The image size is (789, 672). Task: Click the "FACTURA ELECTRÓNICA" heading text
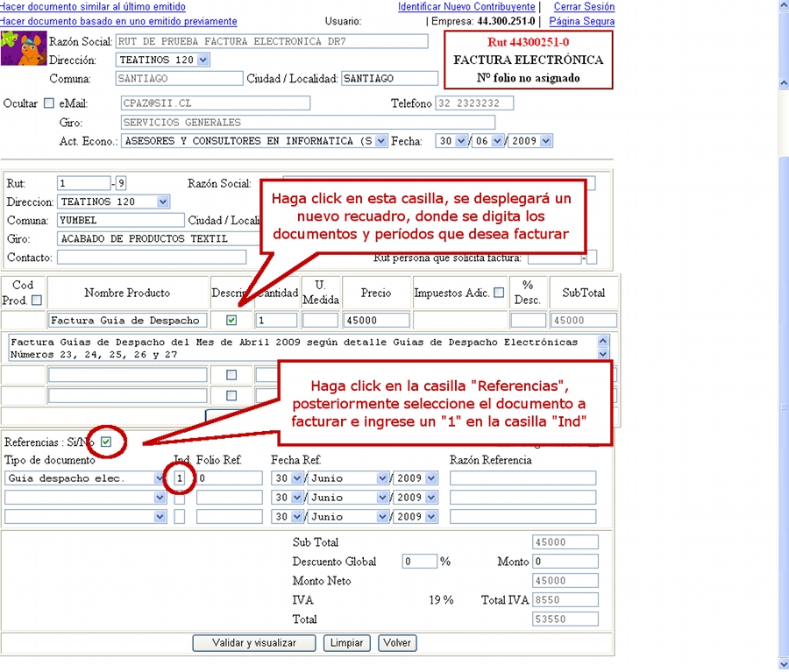click(x=529, y=60)
